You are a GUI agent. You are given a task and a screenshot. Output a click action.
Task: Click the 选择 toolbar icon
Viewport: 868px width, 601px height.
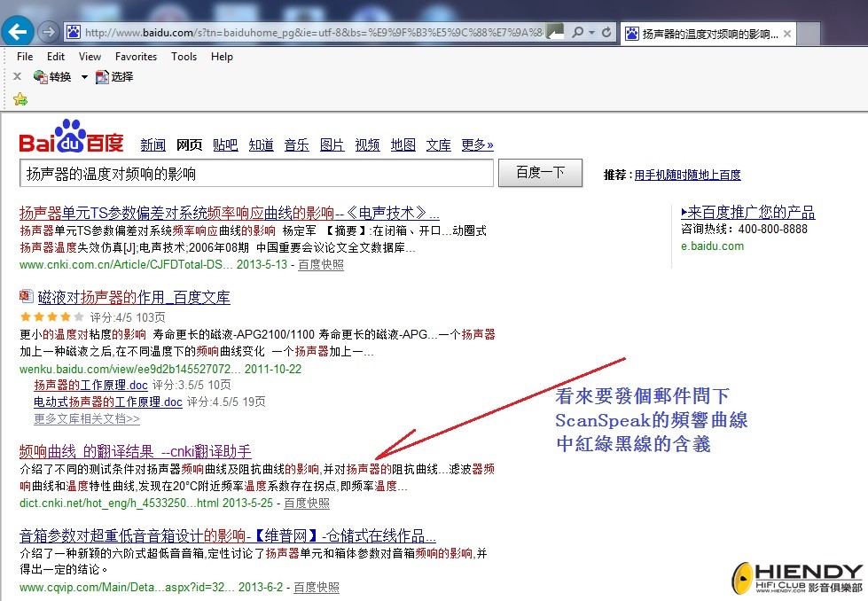coord(101,77)
